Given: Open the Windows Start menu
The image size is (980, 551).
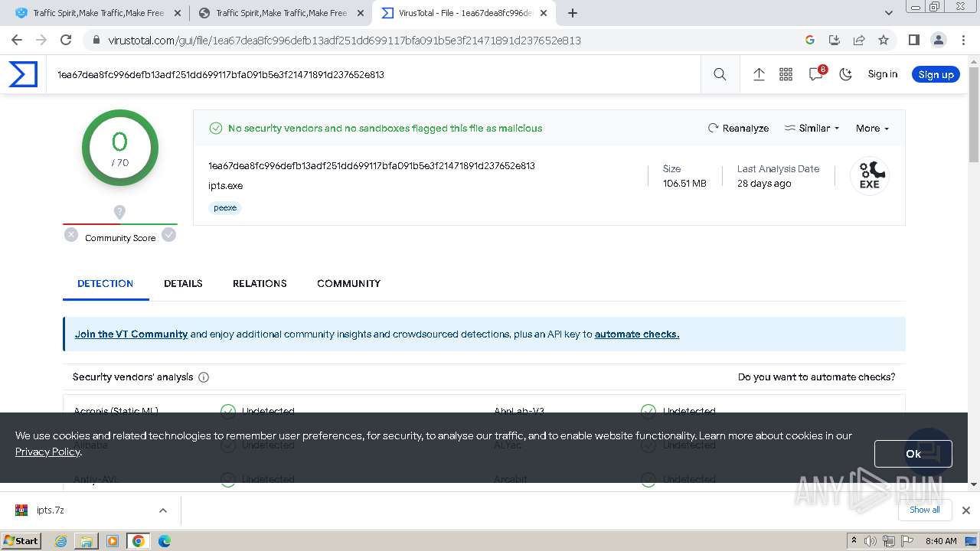Looking at the screenshot, I should point(21,540).
